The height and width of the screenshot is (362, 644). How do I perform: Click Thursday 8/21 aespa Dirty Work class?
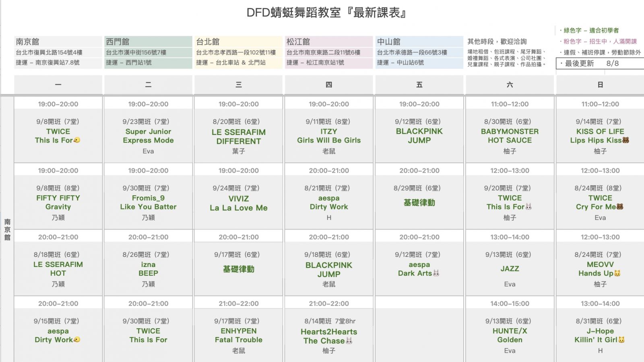329,203
